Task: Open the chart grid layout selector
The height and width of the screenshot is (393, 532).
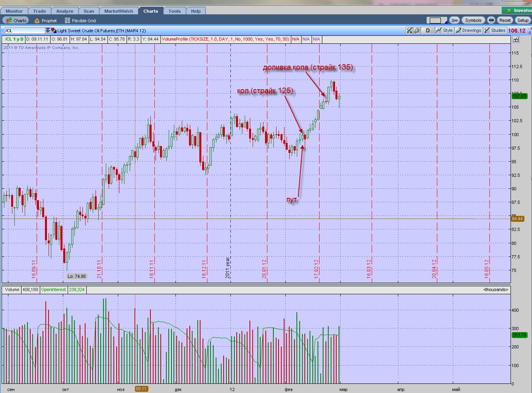Action: coord(436,20)
